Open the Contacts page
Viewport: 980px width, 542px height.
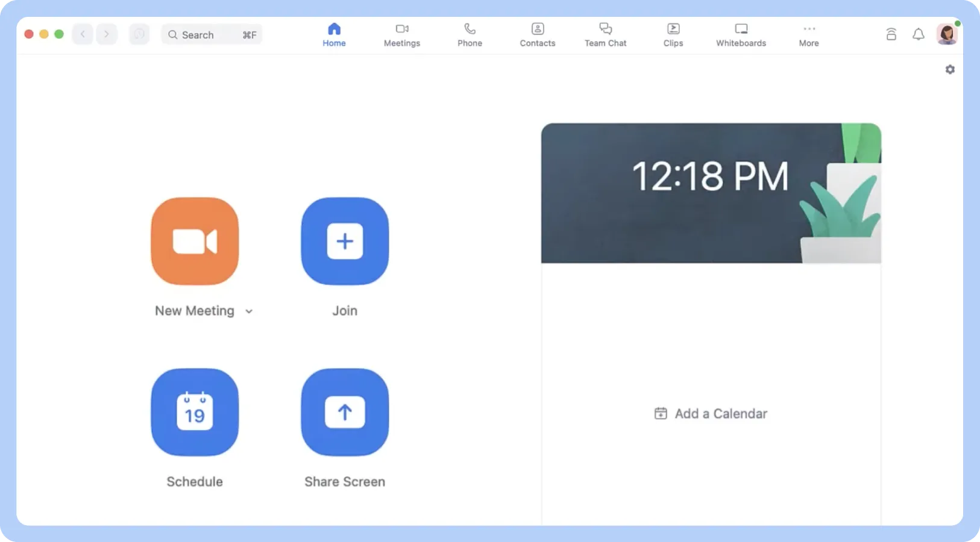538,34
